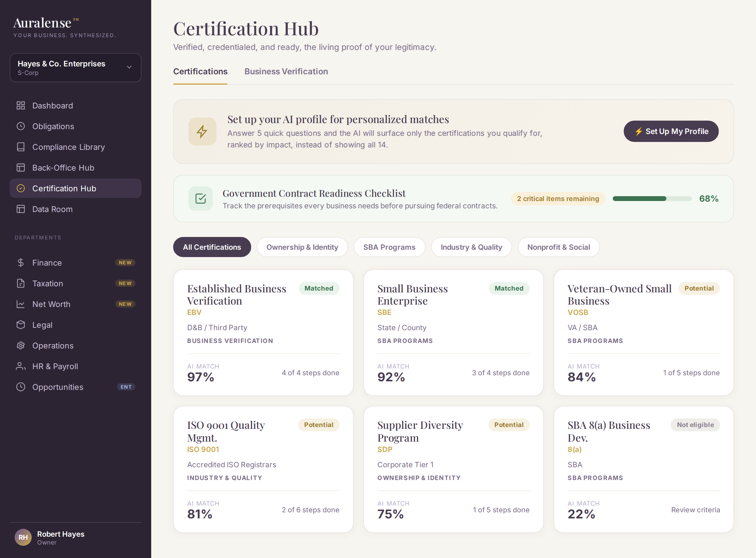Filter by Nonprofit & Social
Screen dimensions: 756x558
[x=558, y=247]
